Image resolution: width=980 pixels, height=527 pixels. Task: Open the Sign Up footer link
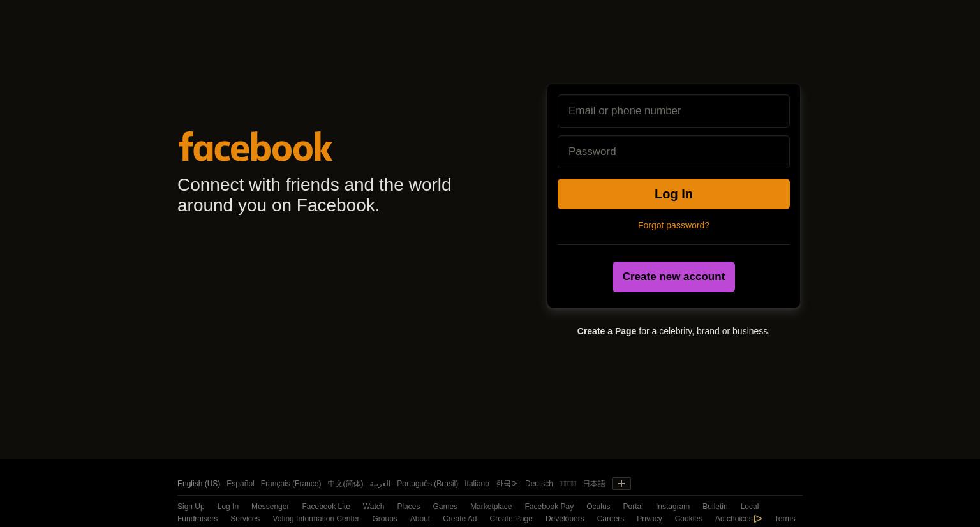[x=191, y=507]
